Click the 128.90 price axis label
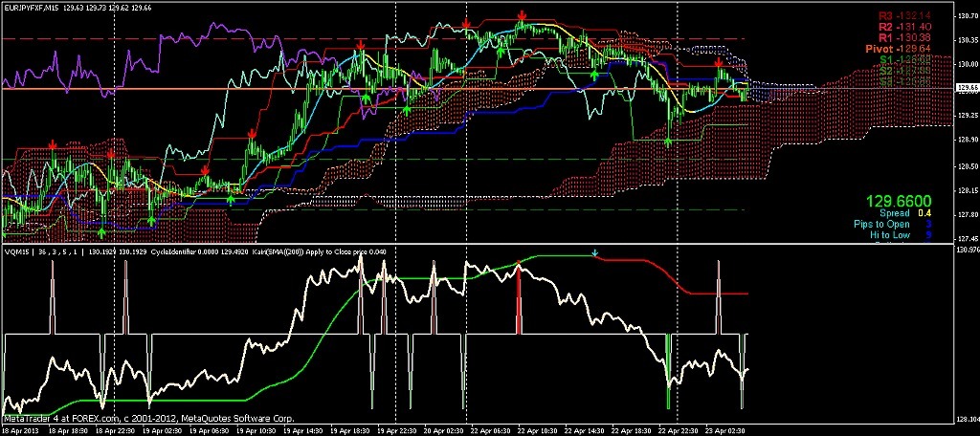The image size is (980, 436). 967,140
